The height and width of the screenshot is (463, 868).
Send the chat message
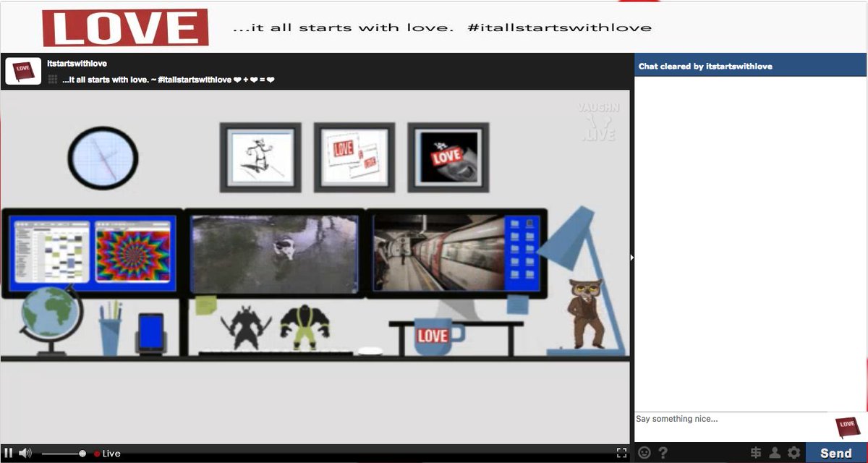tap(836, 453)
